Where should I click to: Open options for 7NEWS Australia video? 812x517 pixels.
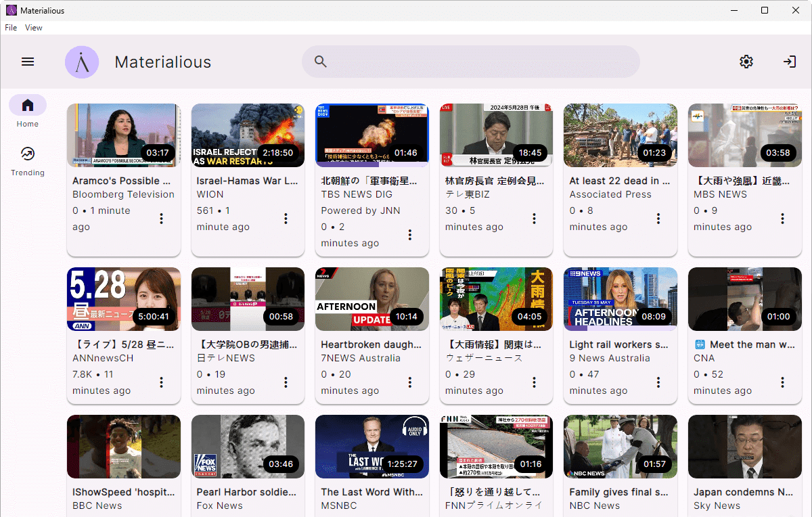click(410, 382)
